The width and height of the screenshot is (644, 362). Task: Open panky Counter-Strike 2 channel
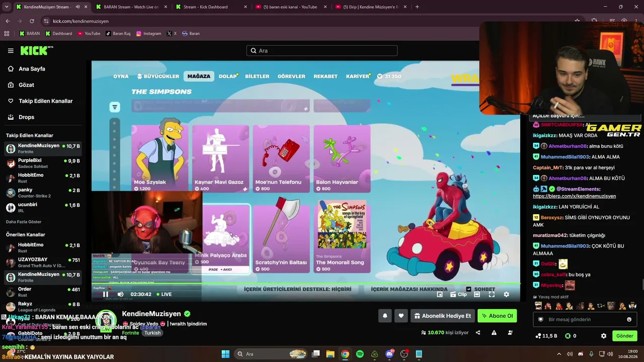[x=43, y=193]
